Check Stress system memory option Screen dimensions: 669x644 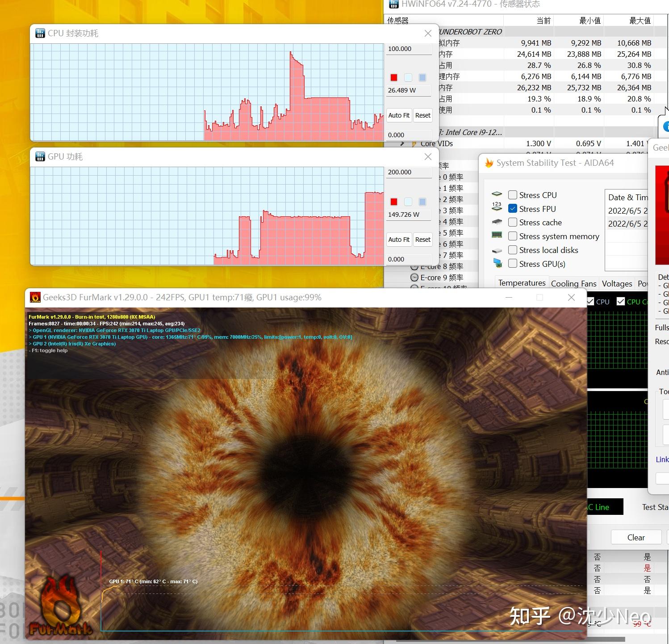513,236
